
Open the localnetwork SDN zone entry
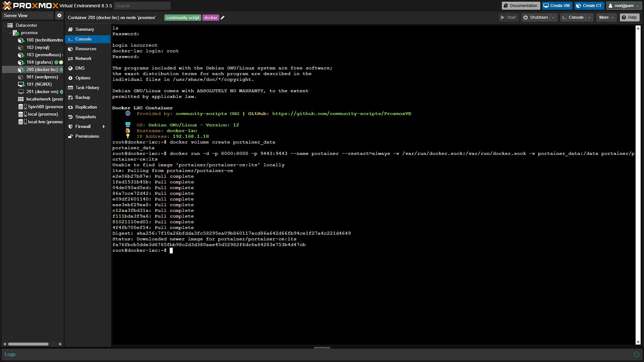coord(41,99)
